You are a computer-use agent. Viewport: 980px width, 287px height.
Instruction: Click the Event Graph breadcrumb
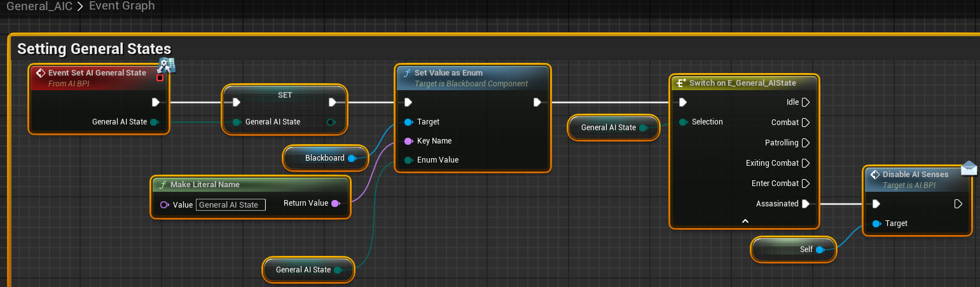(122, 6)
